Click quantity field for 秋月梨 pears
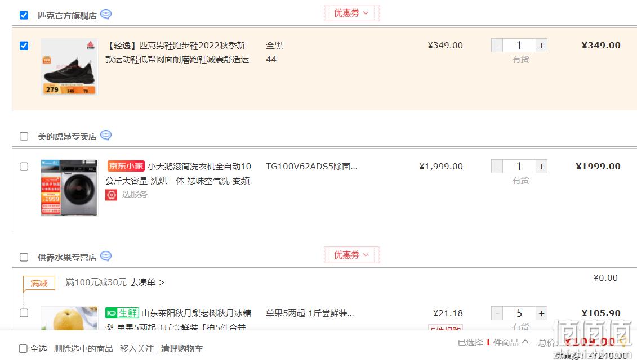The width and height of the screenshot is (637, 364). [519, 313]
